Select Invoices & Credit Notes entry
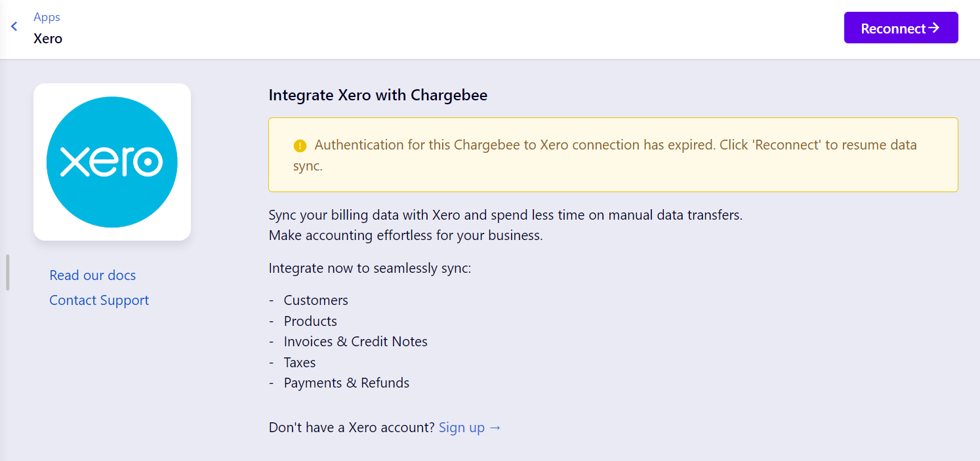Screen dimensions: 980x461 [356, 342]
